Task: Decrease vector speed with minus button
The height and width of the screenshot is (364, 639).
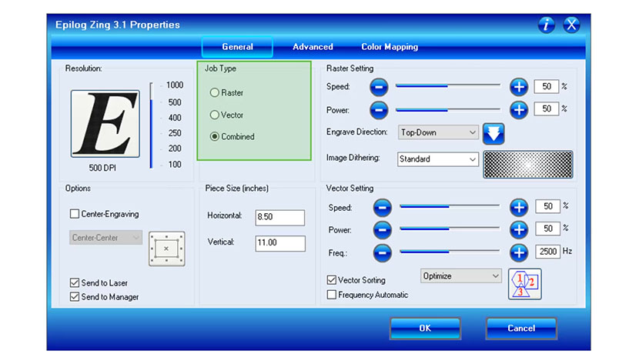Action: click(x=383, y=207)
